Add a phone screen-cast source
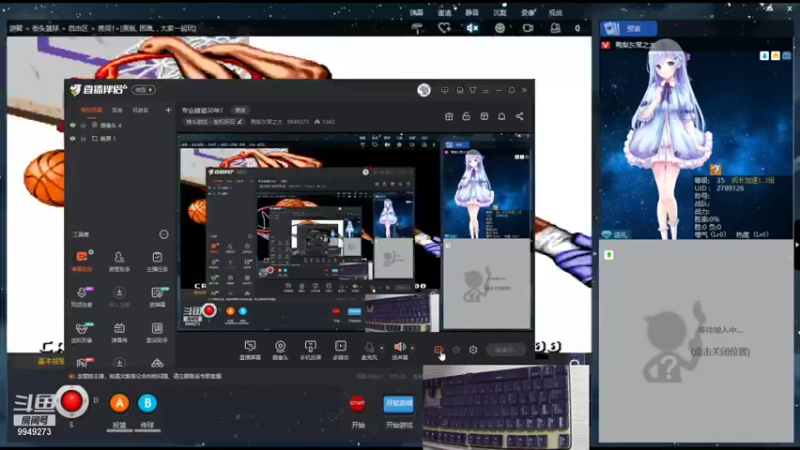 (x=310, y=350)
